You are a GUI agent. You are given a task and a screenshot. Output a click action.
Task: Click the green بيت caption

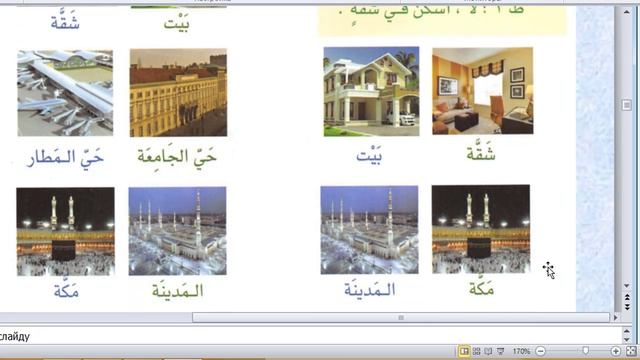point(176,23)
